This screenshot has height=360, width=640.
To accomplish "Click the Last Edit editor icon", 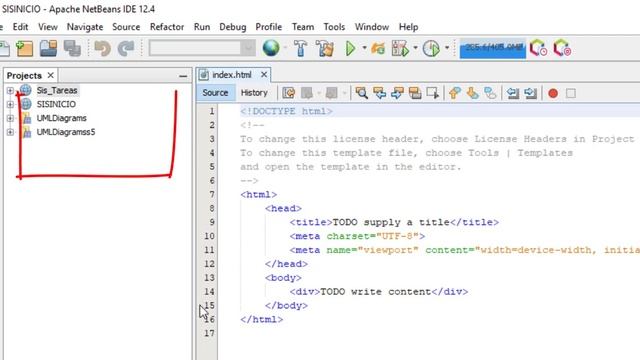I will pos(289,93).
